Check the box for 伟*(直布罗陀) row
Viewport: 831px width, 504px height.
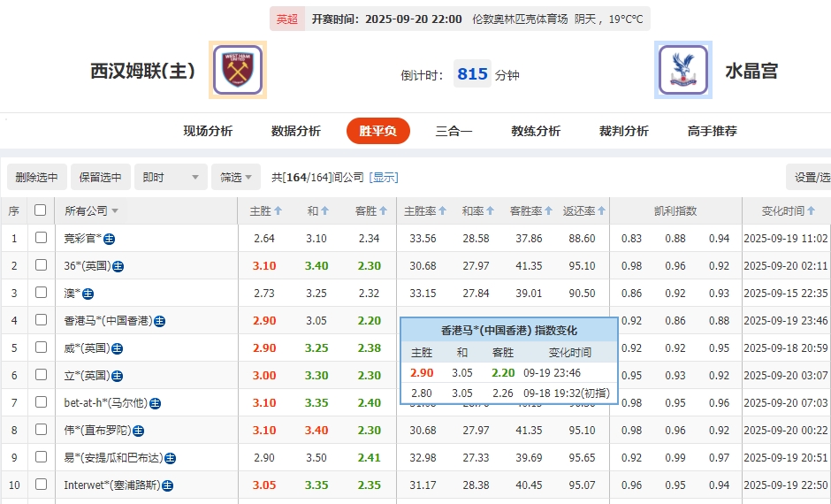click(x=41, y=429)
